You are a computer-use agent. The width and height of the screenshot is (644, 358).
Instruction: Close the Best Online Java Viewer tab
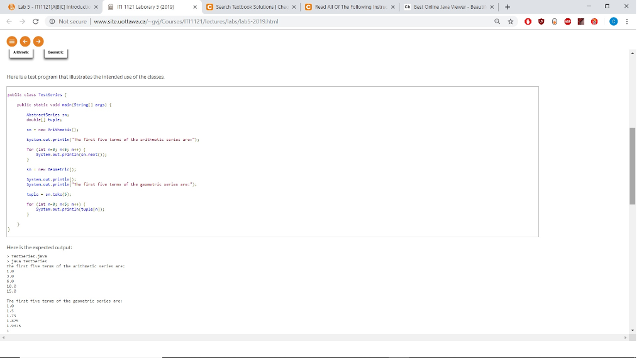click(x=492, y=7)
